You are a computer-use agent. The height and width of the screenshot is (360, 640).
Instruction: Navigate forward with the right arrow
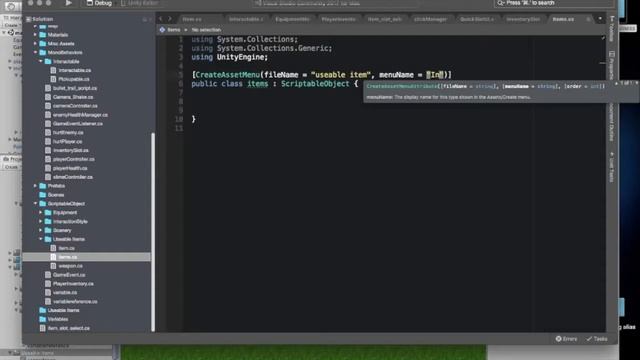point(170,19)
